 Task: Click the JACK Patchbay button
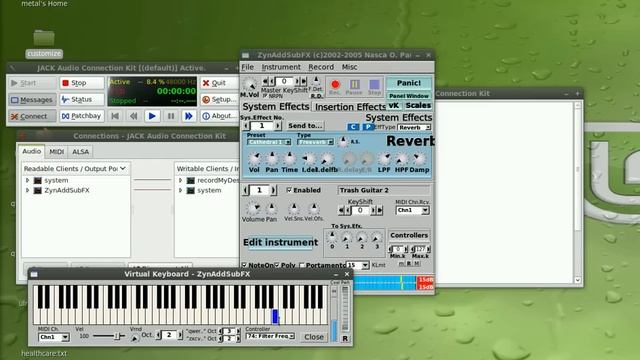coord(82,116)
